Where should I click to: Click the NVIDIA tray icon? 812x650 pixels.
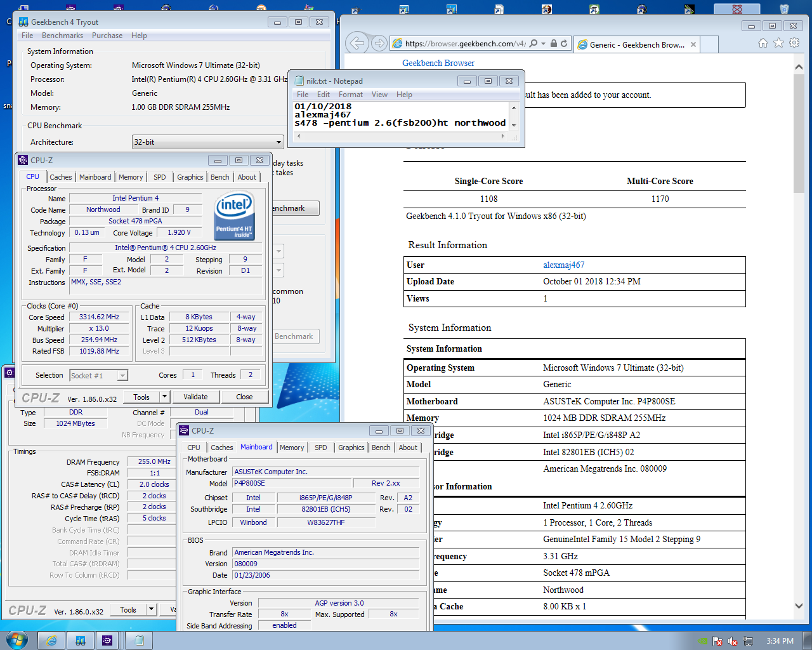pos(702,641)
